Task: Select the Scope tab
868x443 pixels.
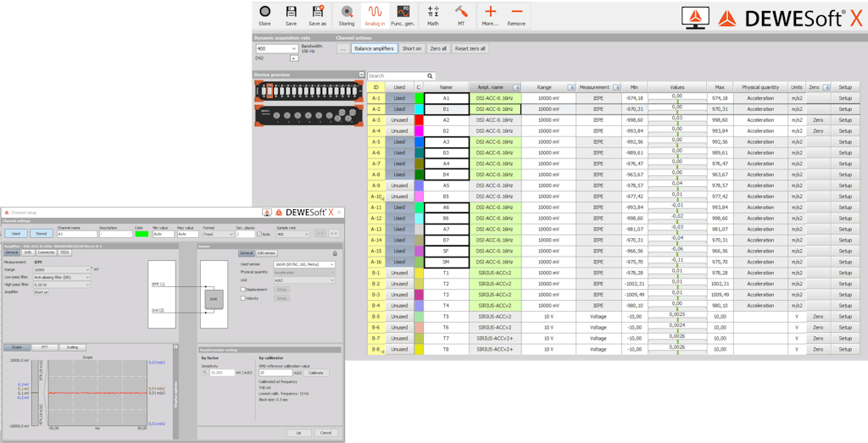Action: 16,347
